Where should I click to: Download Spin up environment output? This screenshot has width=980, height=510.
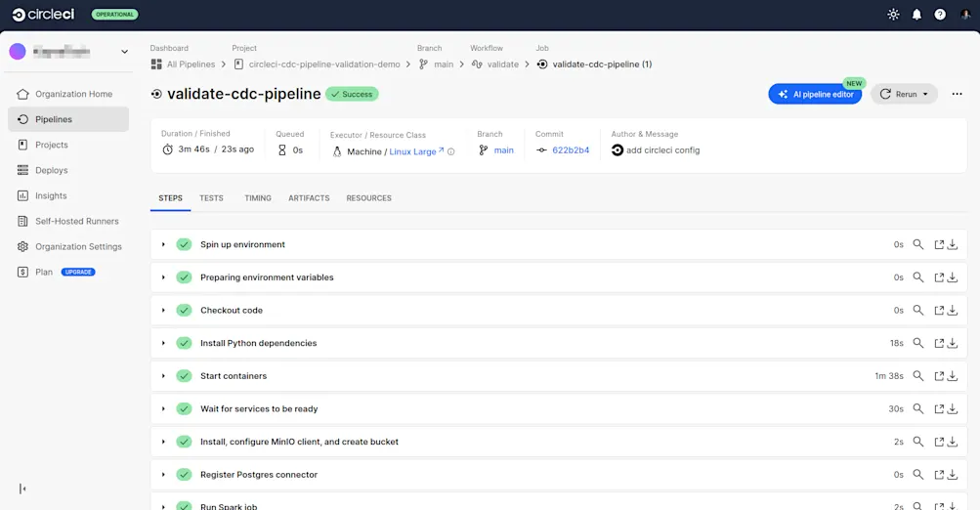click(953, 244)
